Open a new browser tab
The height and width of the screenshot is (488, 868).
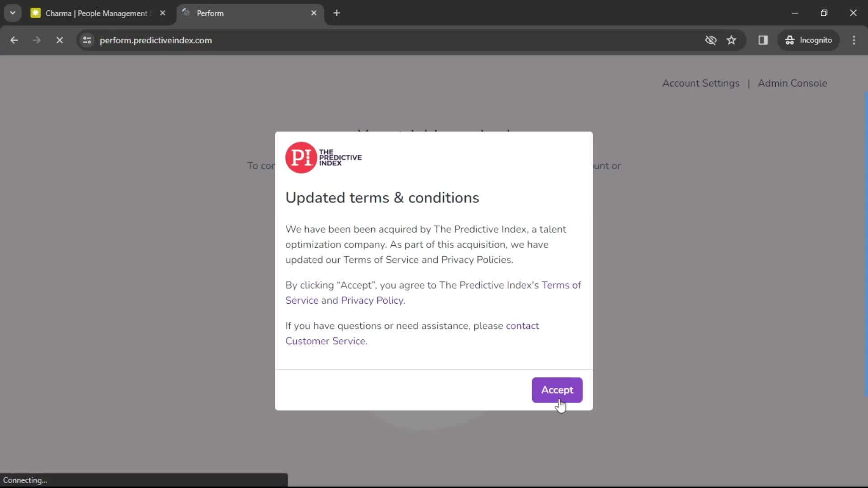336,13
